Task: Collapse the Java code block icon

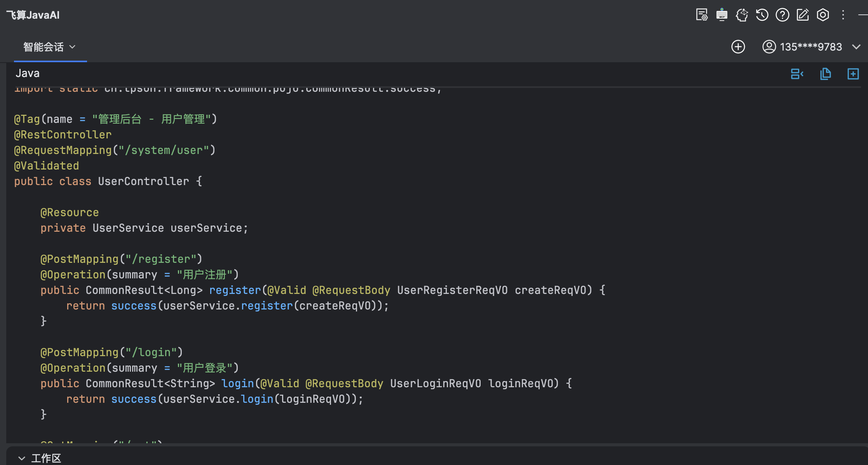Action: [x=797, y=73]
